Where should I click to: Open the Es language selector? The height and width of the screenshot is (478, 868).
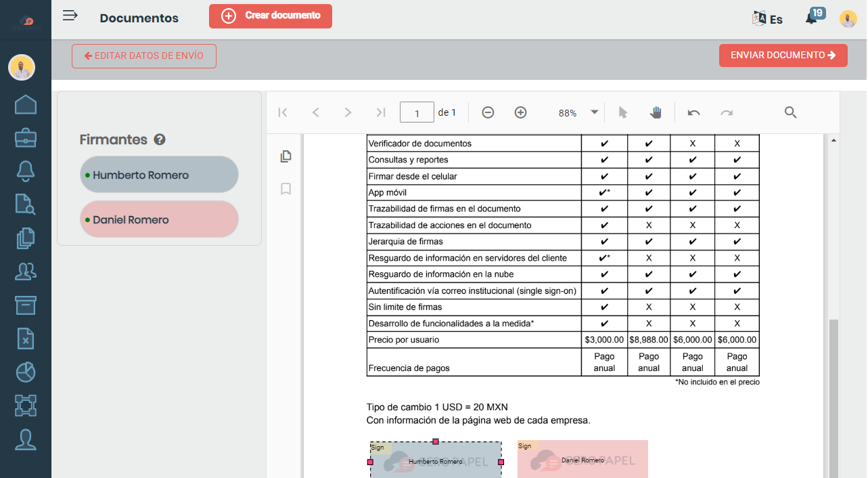click(768, 19)
